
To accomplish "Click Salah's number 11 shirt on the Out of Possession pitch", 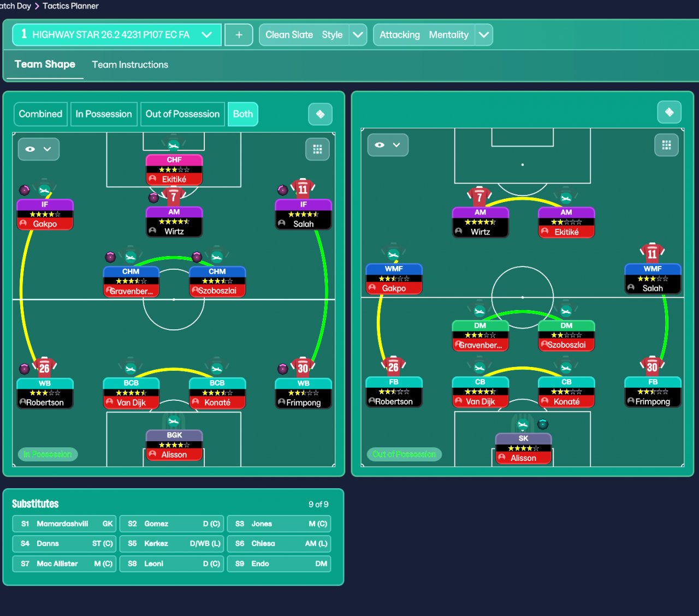I will pyautogui.click(x=652, y=253).
